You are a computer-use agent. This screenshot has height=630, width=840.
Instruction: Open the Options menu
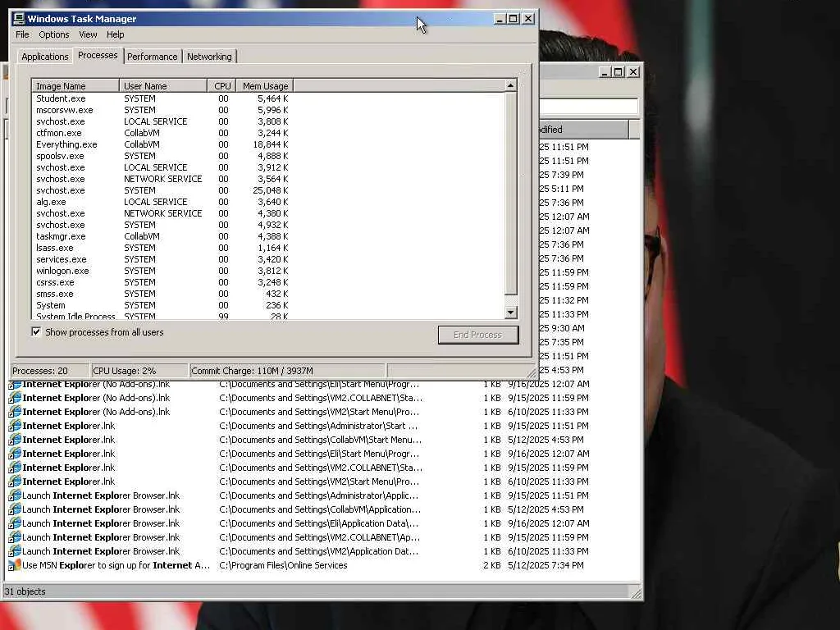pos(54,34)
